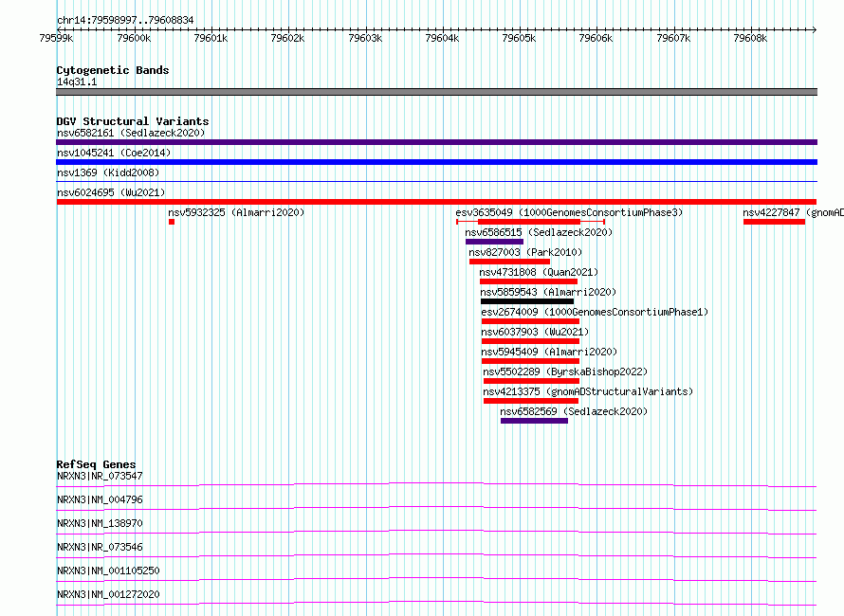This screenshot has width=844, height=616.
Task: Click the nsv5932325 (Almarri2020) label
Action: coord(236,212)
